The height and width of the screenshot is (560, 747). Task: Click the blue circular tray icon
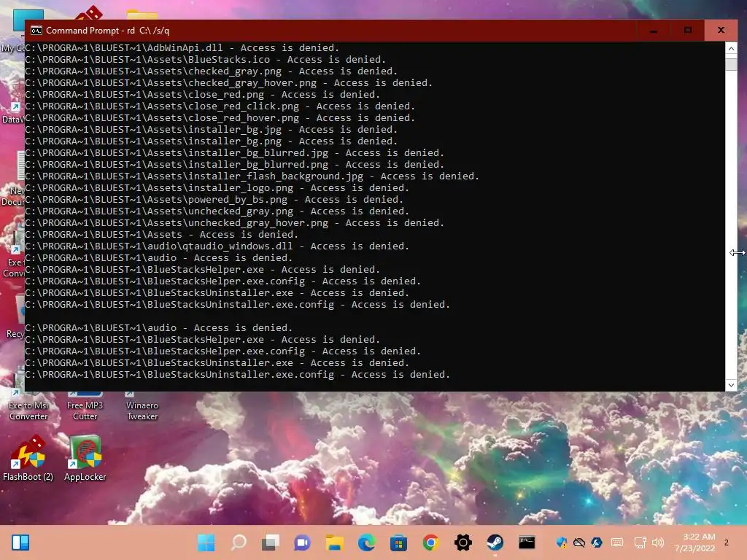(x=597, y=542)
